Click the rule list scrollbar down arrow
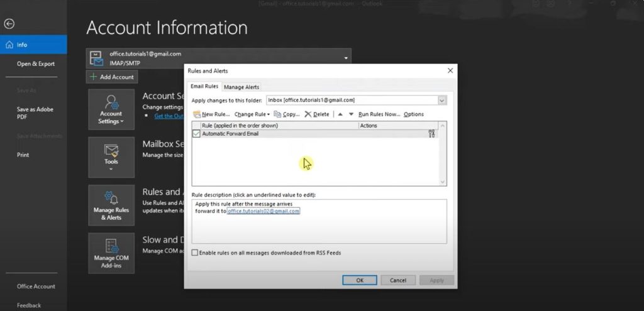The image size is (644, 311). [x=442, y=182]
